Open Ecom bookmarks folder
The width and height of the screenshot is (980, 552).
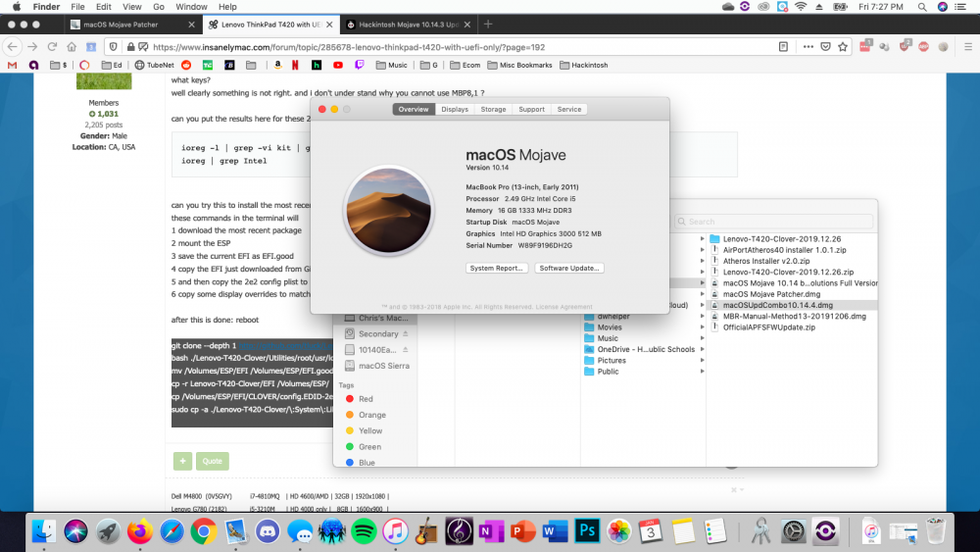point(465,65)
